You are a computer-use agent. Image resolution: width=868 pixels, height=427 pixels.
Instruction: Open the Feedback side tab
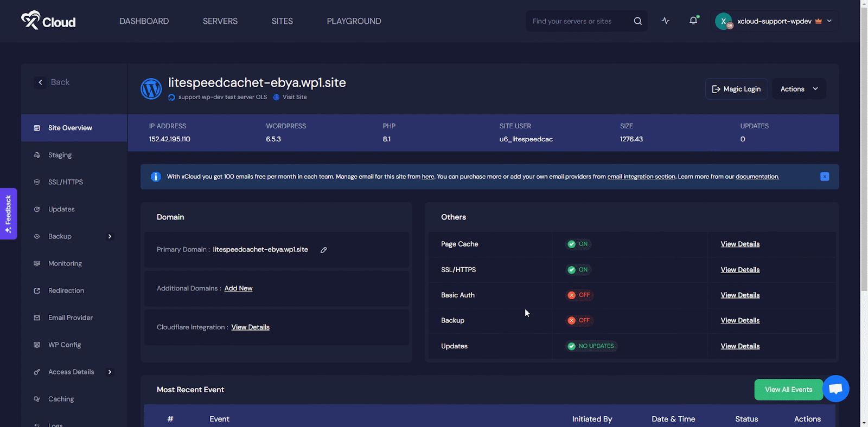8,214
